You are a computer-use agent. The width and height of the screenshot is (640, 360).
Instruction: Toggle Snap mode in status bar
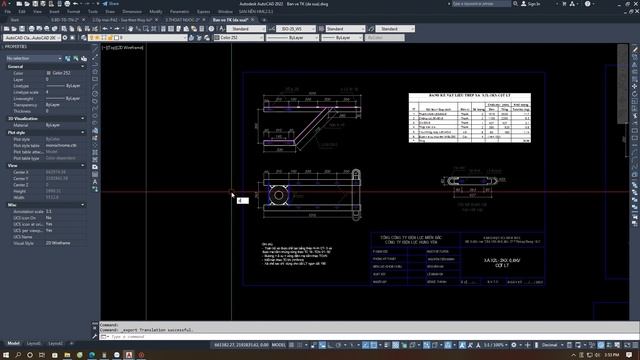tap(300, 345)
